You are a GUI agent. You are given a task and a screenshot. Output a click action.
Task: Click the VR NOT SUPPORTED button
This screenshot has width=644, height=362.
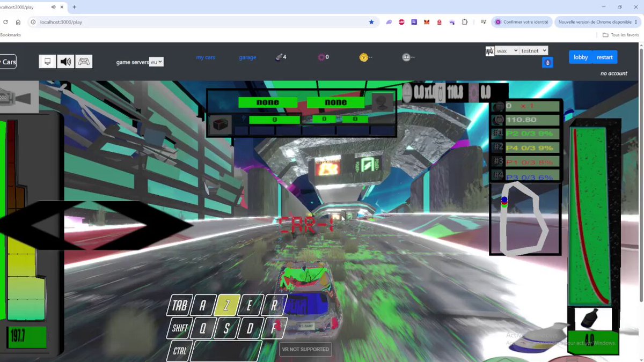point(305,349)
